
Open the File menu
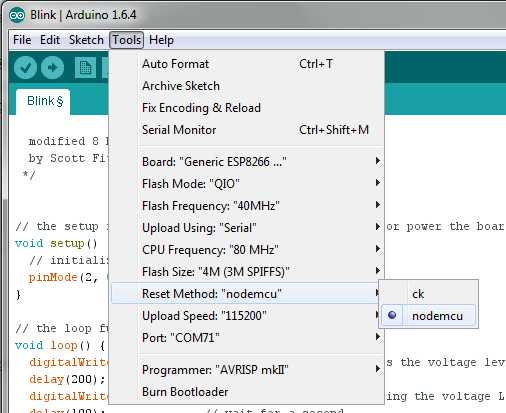tap(22, 40)
